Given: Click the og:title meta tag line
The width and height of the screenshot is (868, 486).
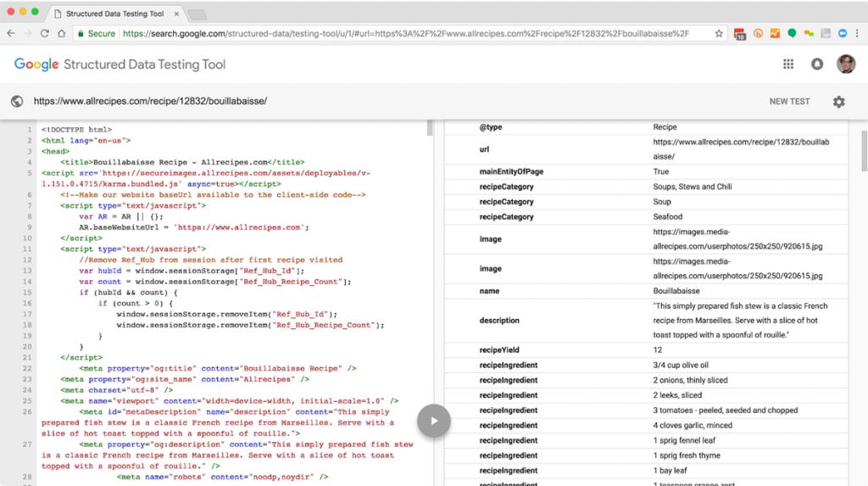Looking at the screenshot, I should (x=218, y=368).
